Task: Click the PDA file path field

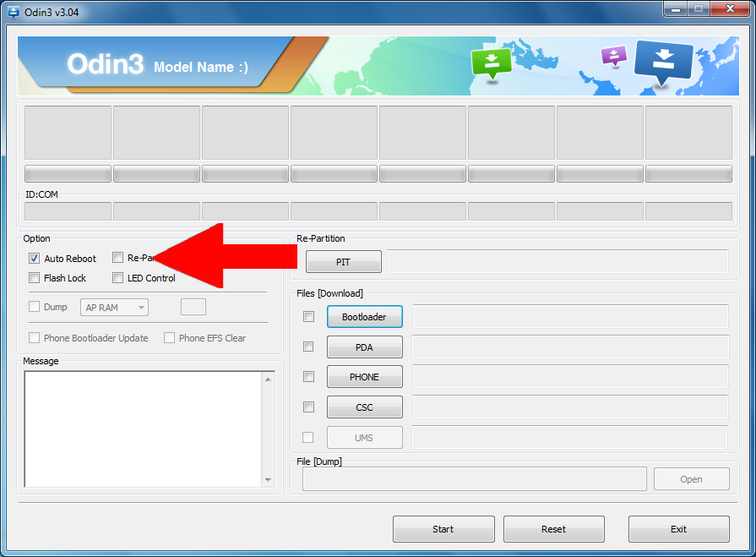Action: click(570, 347)
